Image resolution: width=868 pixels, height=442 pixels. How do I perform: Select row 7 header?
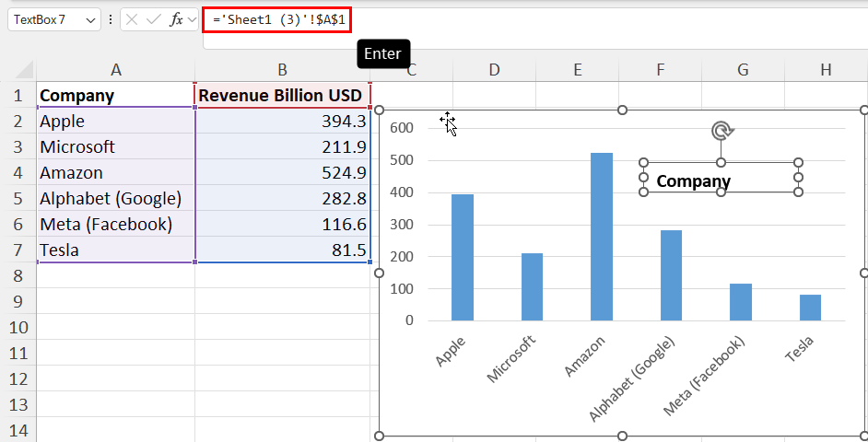(18, 250)
